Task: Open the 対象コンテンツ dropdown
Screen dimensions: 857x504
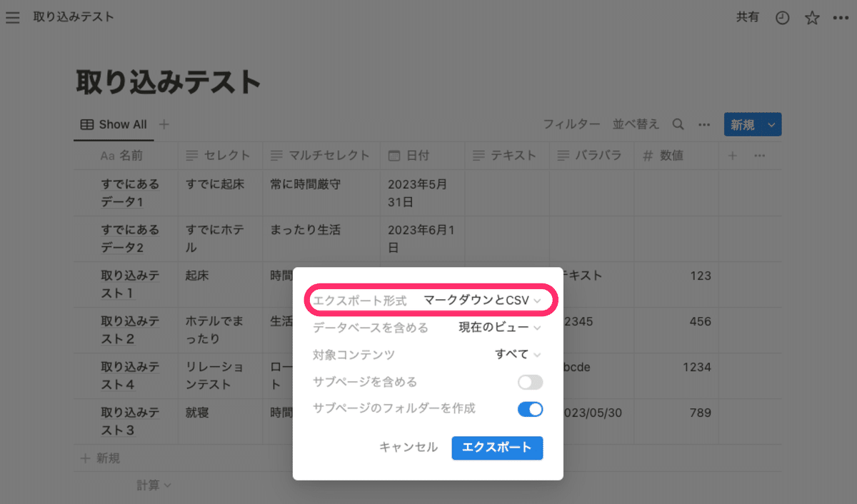Action: tap(518, 355)
